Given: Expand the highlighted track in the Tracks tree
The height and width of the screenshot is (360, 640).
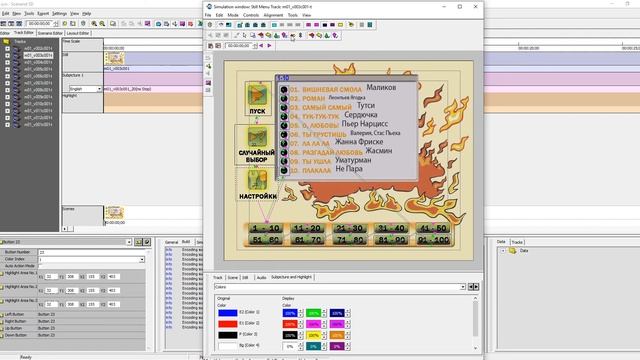Looking at the screenshot, I should (x=7, y=56).
